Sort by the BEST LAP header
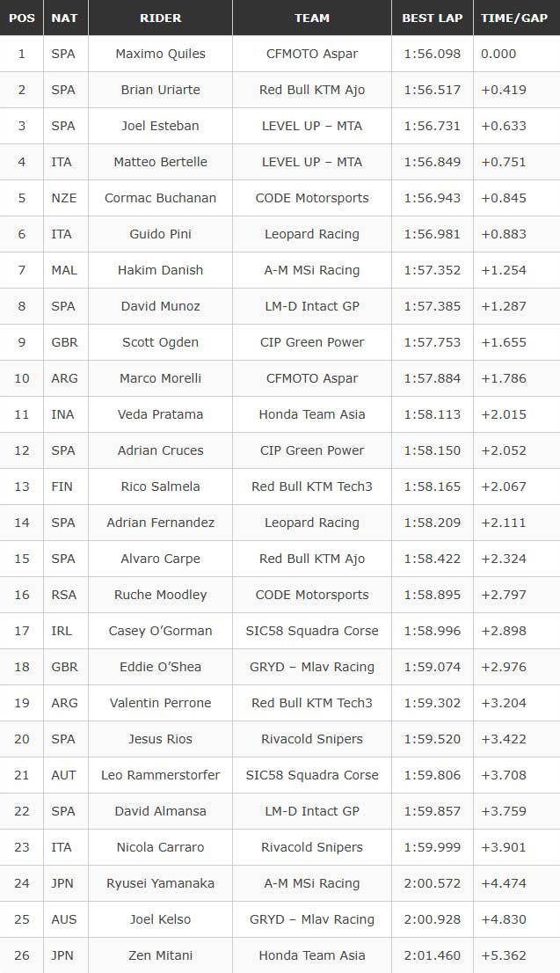560x973 pixels. tap(432, 18)
